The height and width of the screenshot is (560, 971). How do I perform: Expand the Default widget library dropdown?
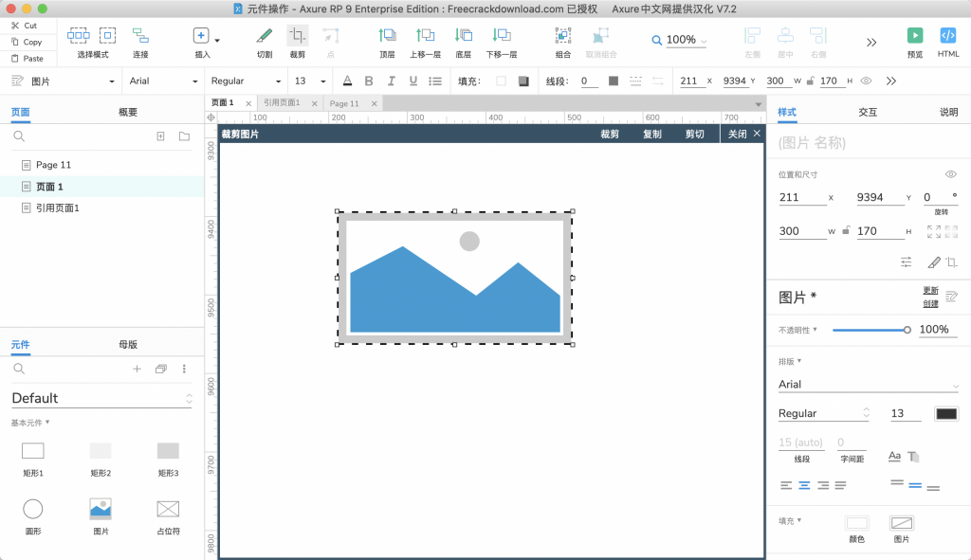[188, 398]
